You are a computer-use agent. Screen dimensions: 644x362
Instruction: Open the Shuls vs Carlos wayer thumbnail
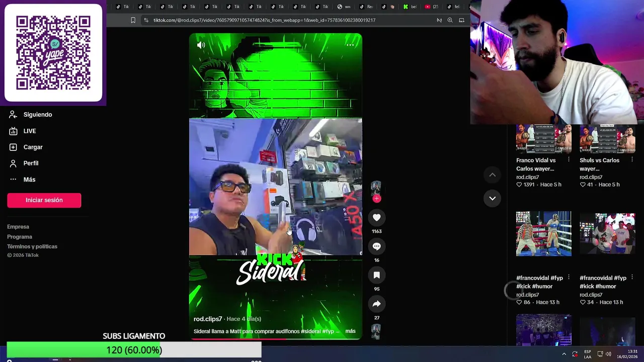pos(607,138)
